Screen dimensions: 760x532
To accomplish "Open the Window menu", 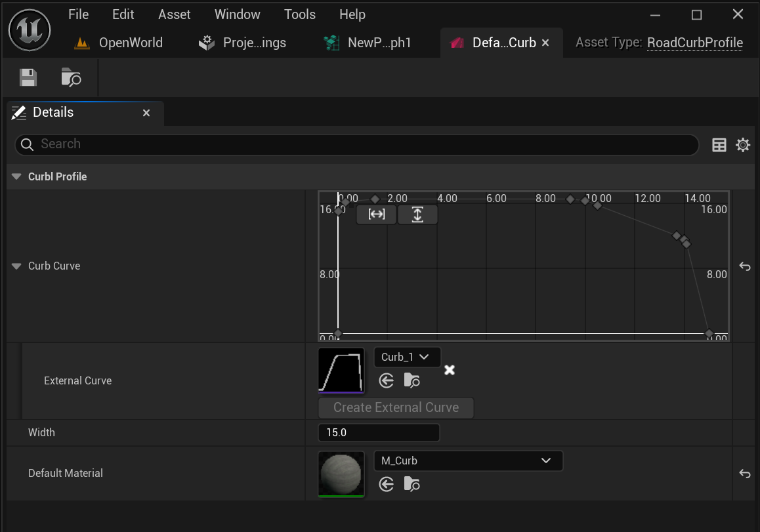I will point(238,14).
